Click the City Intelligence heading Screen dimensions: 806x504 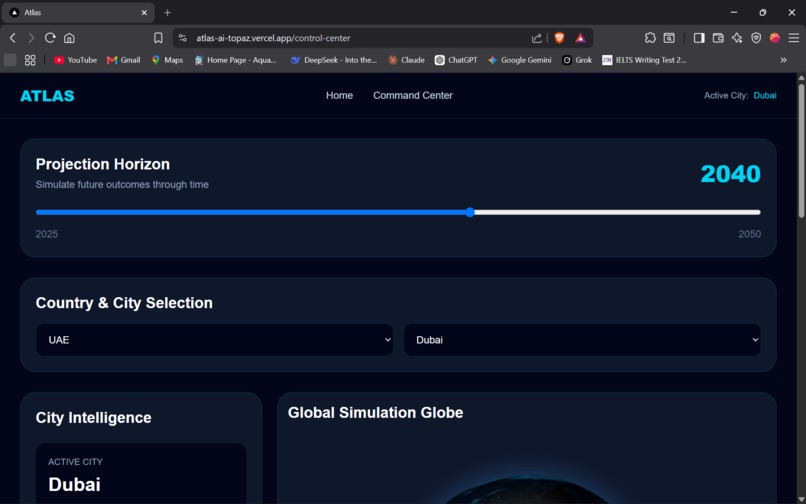click(94, 418)
